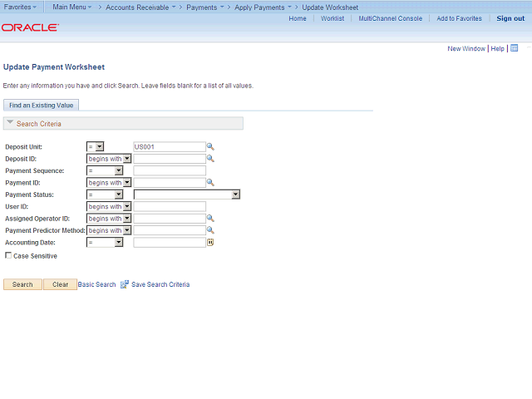The width and height of the screenshot is (532, 399).
Task: Click the Clear button
Action: pyautogui.click(x=60, y=284)
